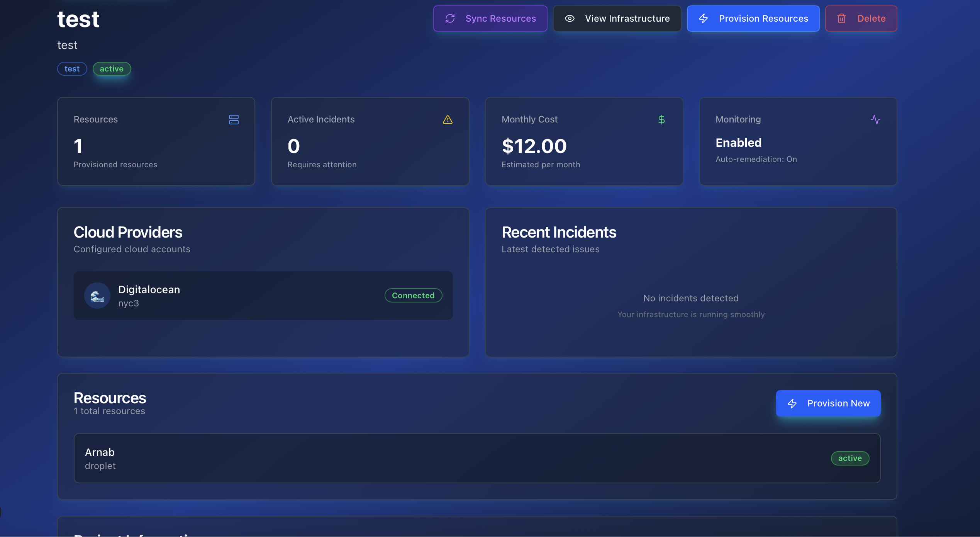Image resolution: width=980 pixels, height=537 pixels.
Task: Click the warning triangle icon in Active Incidents
Action: pos(448,120)
